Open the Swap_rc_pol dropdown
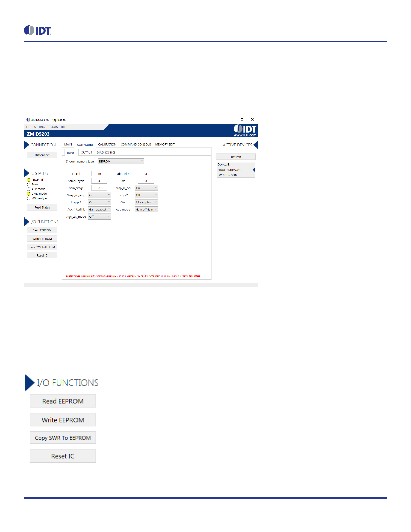This screenshot has height=532, width=411. (x=146, y=188)
